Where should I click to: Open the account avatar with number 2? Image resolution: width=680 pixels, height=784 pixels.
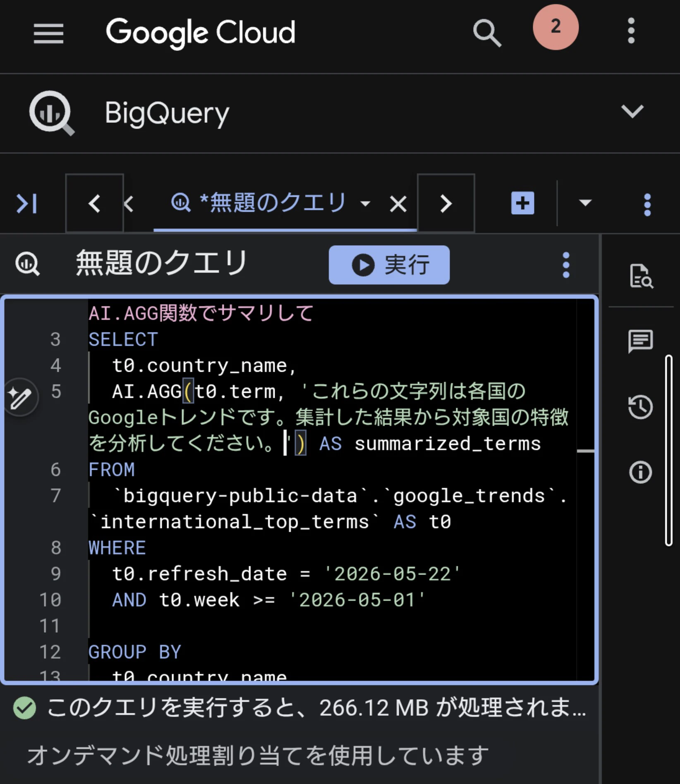(555, 27)
